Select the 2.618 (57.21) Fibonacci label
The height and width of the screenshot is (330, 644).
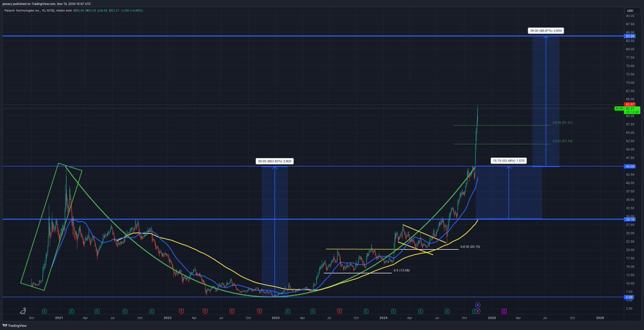coord(562,123)
